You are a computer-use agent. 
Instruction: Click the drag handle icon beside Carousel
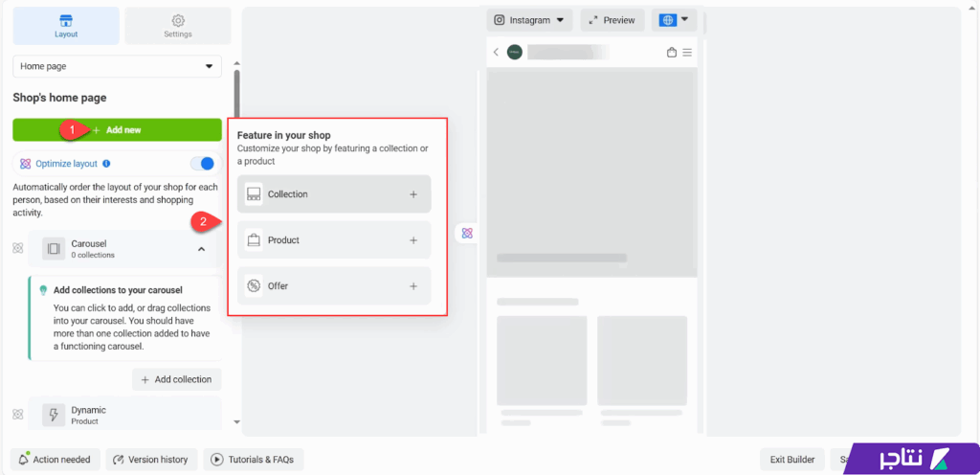17,249
